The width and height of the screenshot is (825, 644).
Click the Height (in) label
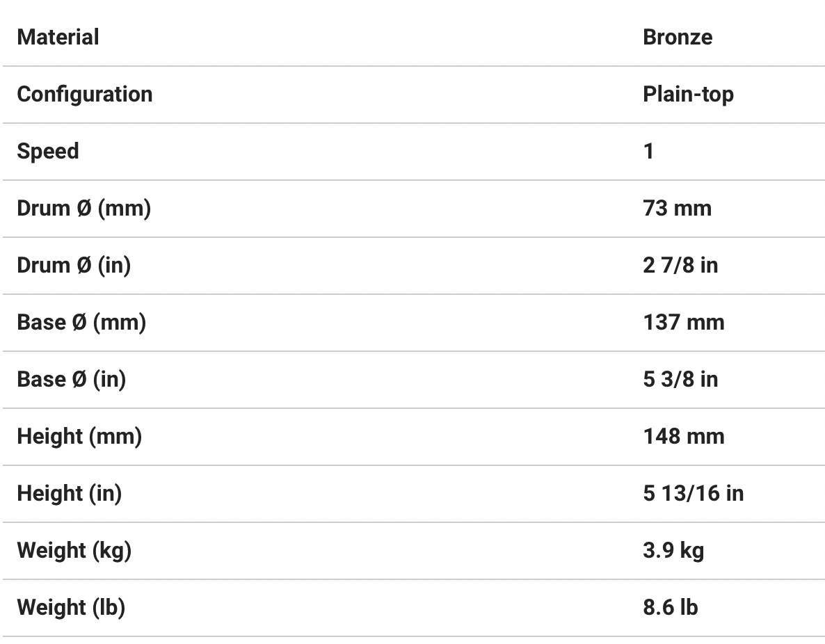pyautogui.click(x=69, y=493)
